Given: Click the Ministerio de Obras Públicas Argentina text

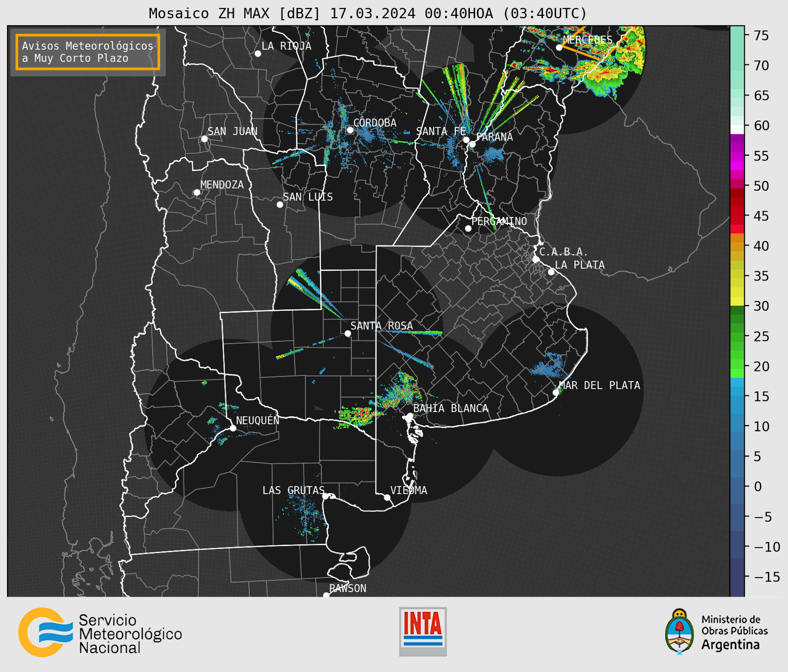Looking at the screenshot, I should 734,632.
